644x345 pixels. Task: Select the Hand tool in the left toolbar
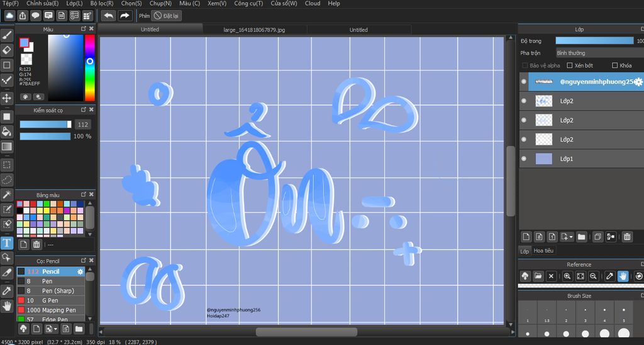point(6,305)
